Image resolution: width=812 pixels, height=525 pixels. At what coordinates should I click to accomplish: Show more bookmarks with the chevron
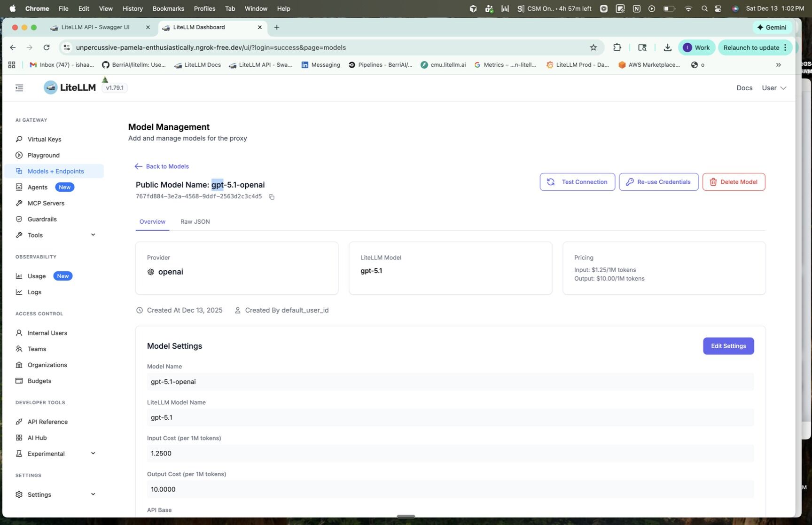779,65
